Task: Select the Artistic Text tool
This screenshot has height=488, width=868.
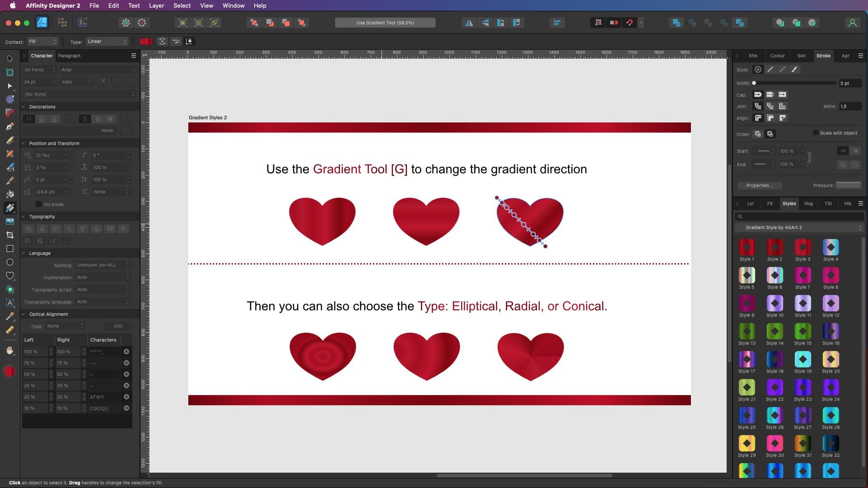Action: pyautogui.click(x=10, y=303)
